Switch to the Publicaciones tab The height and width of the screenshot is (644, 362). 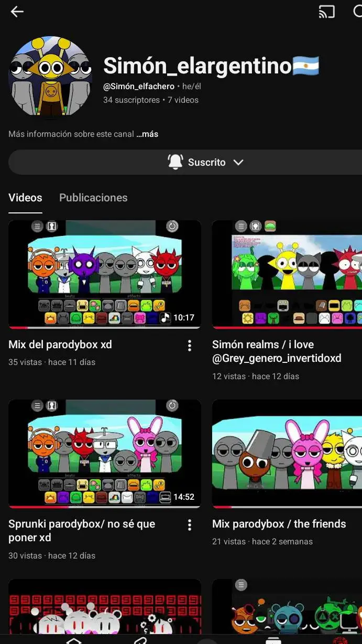pos(93,198)
